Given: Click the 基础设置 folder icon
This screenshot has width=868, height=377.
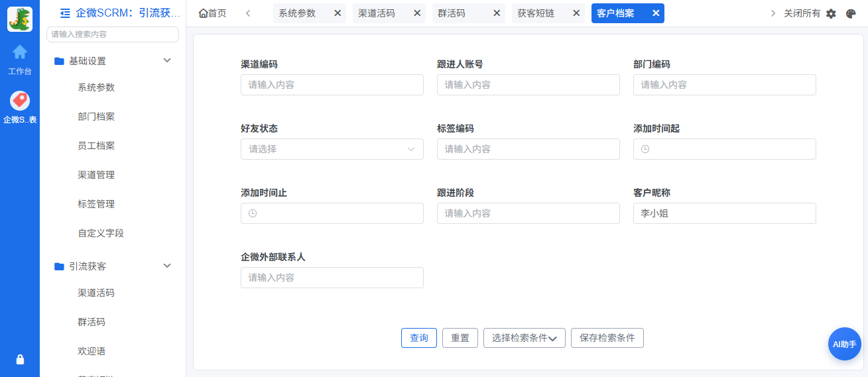Looking at the screenshot, I should 59,61.
